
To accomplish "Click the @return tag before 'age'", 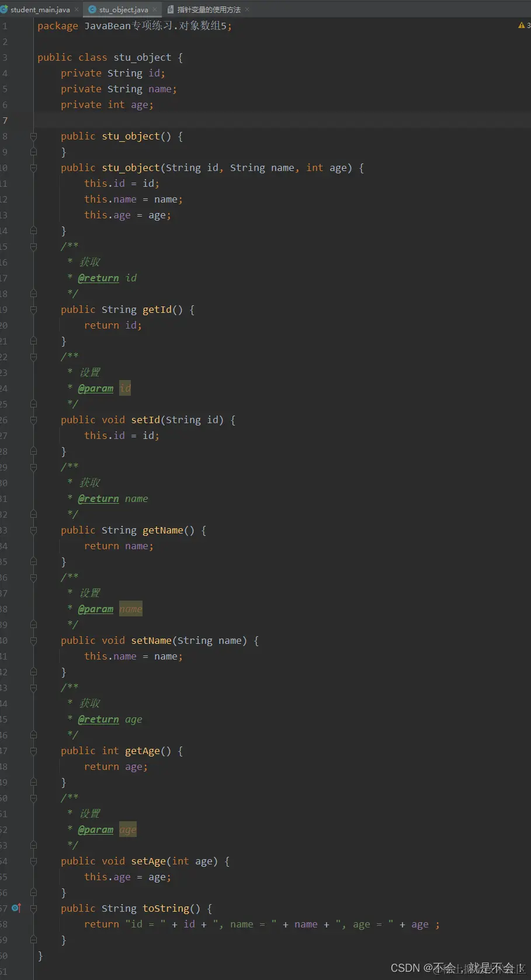I will coord(99,719).
